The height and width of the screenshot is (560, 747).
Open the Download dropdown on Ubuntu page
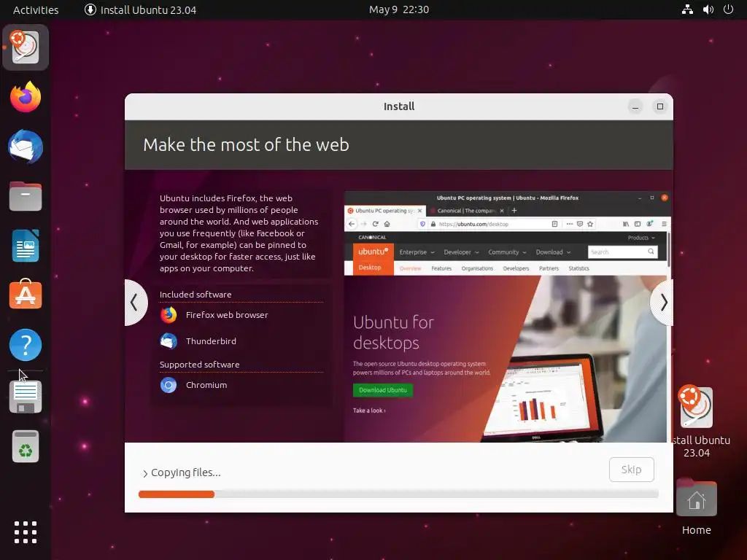(553, 252)
